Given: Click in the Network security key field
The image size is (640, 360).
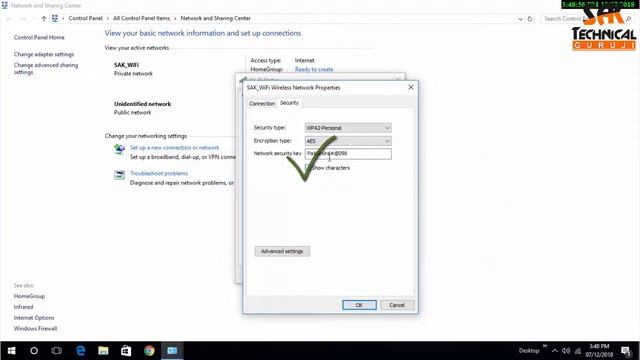Looking at the screenshot, I should (348, 153).
